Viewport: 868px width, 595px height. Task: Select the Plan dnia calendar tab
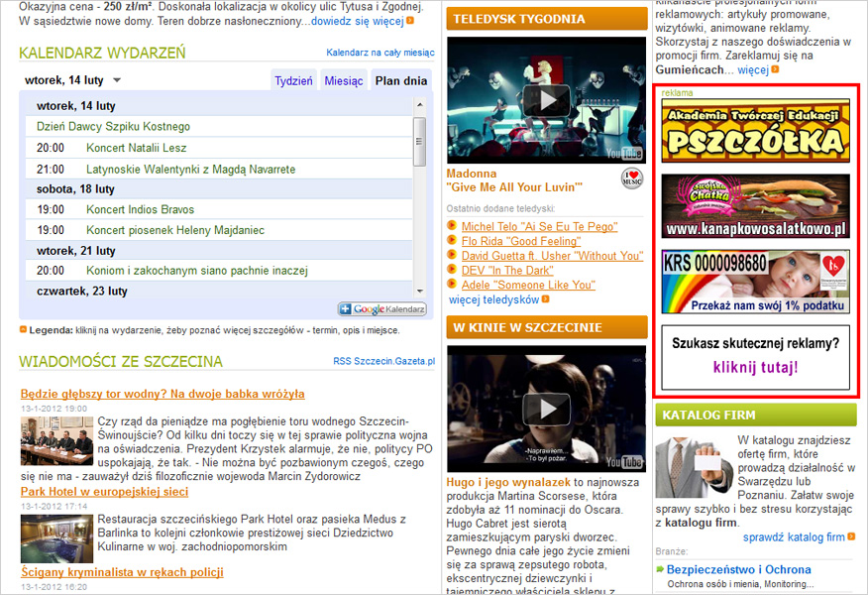(400, 81)
